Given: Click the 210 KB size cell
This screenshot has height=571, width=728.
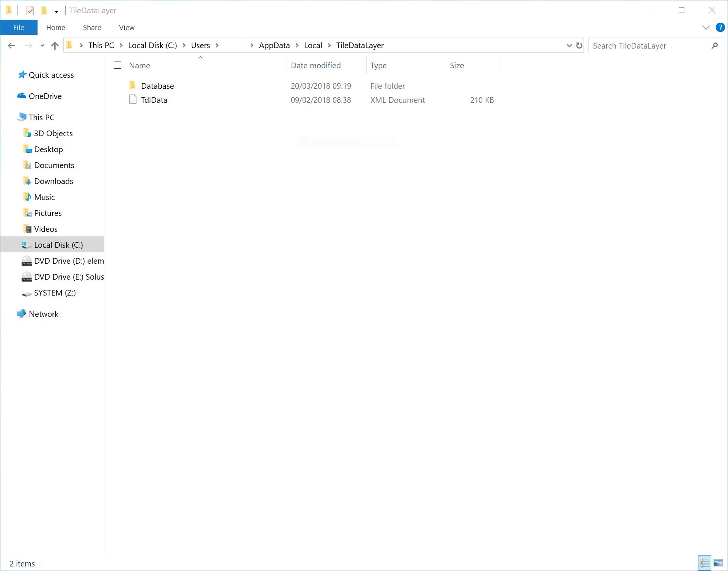Looking at the screenshot, I should (482, 100).
